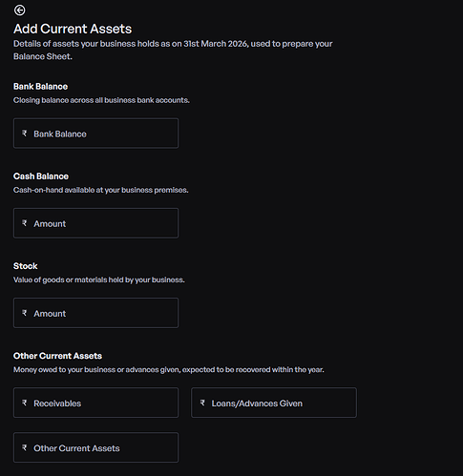This screenshot has width=463, height=476.
Task: Go back using the circled arrow icon
Action: (x=19, y=10)
